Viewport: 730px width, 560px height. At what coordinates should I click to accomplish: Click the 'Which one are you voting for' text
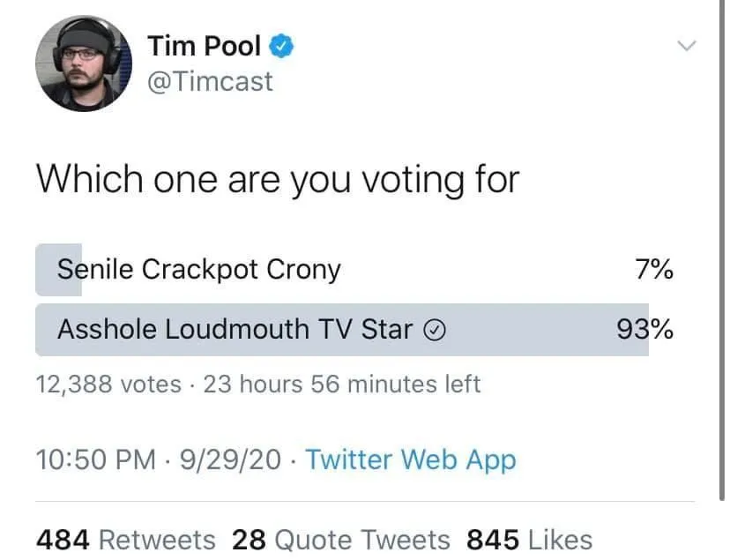(x=277, y=179)
